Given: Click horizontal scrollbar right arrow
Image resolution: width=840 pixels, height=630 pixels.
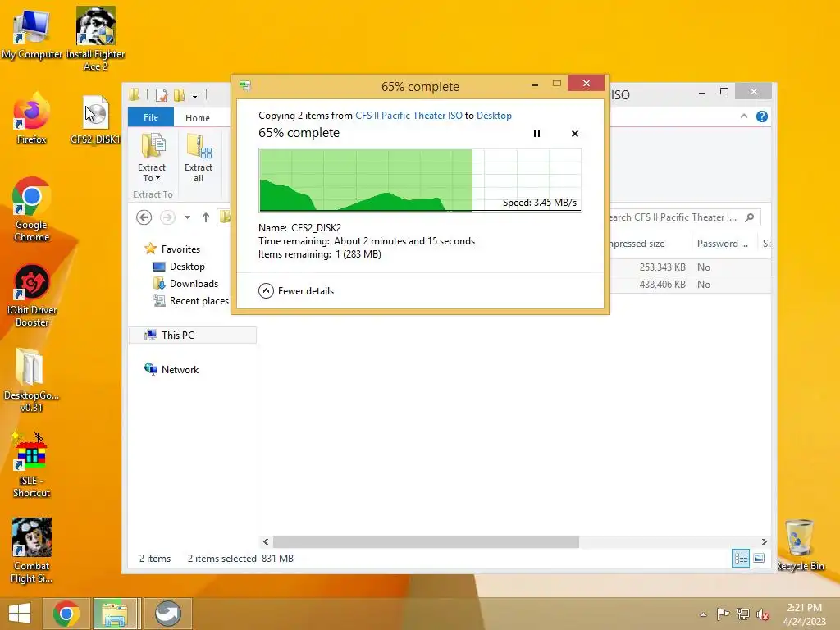Looking at the screenshot, I should (x=765, y=541).
